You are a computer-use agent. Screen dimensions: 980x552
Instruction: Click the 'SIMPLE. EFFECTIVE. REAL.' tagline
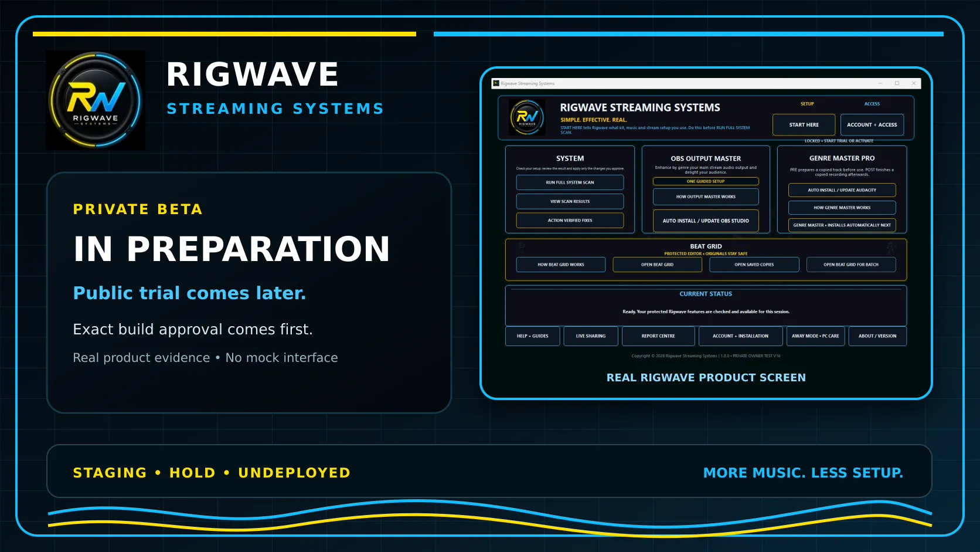click(593, 120)
